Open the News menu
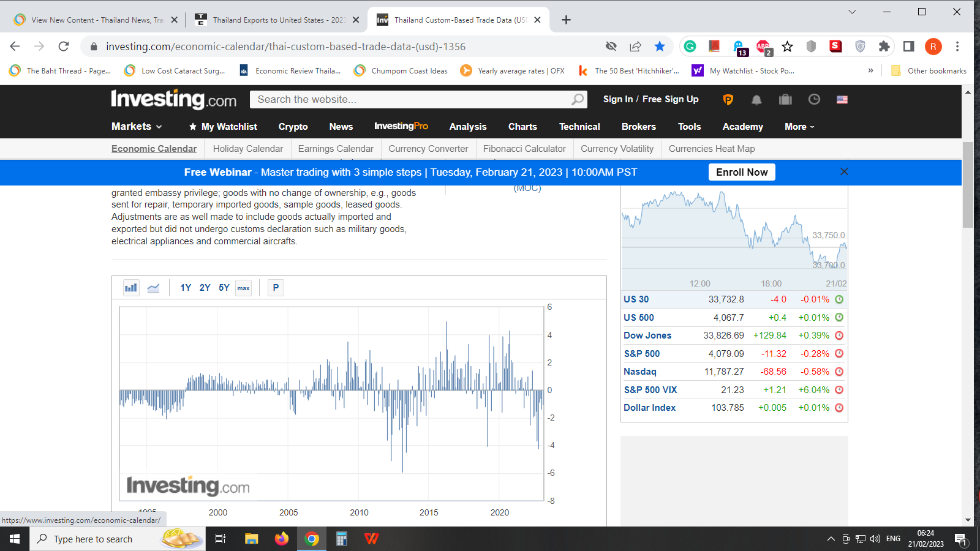Image resolution: width=980 pixels, height=551 pixels. pos(341,127)
